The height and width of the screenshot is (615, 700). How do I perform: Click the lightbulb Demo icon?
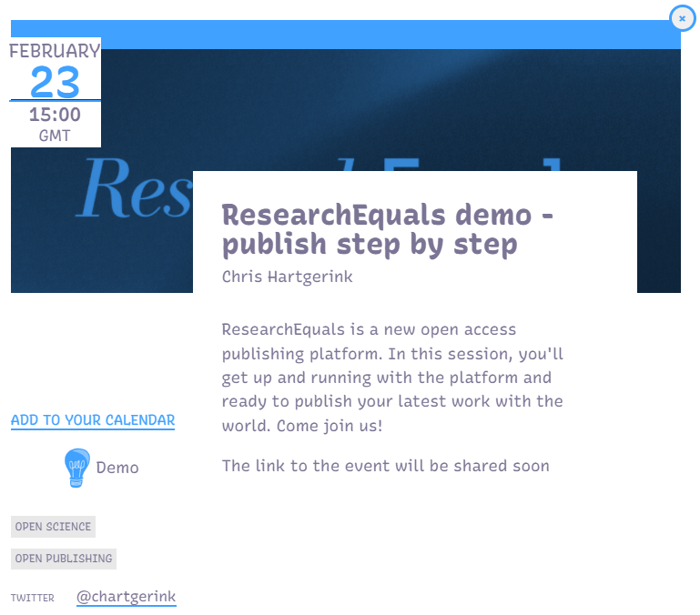point(76,468)
